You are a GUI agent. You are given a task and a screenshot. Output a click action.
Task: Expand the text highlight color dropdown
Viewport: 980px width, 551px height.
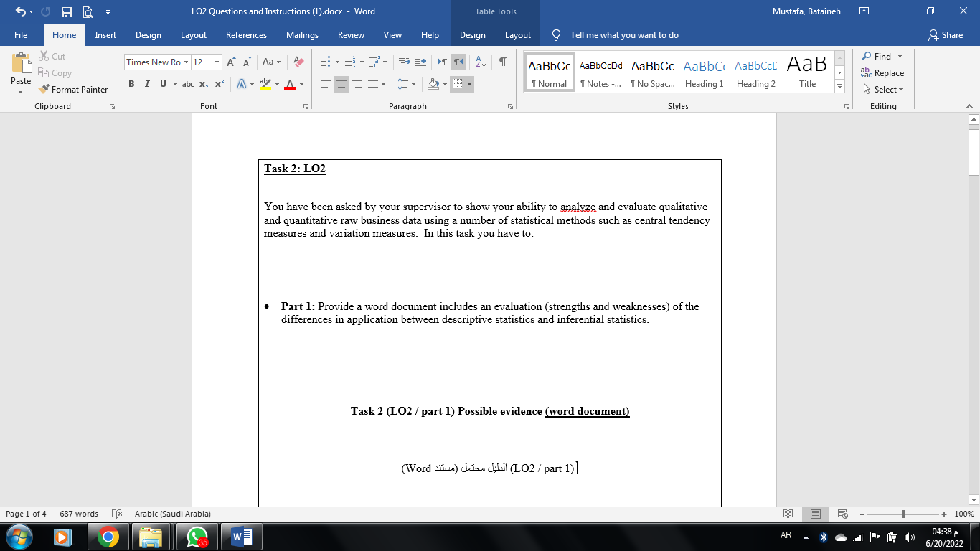tap(276, 83)
